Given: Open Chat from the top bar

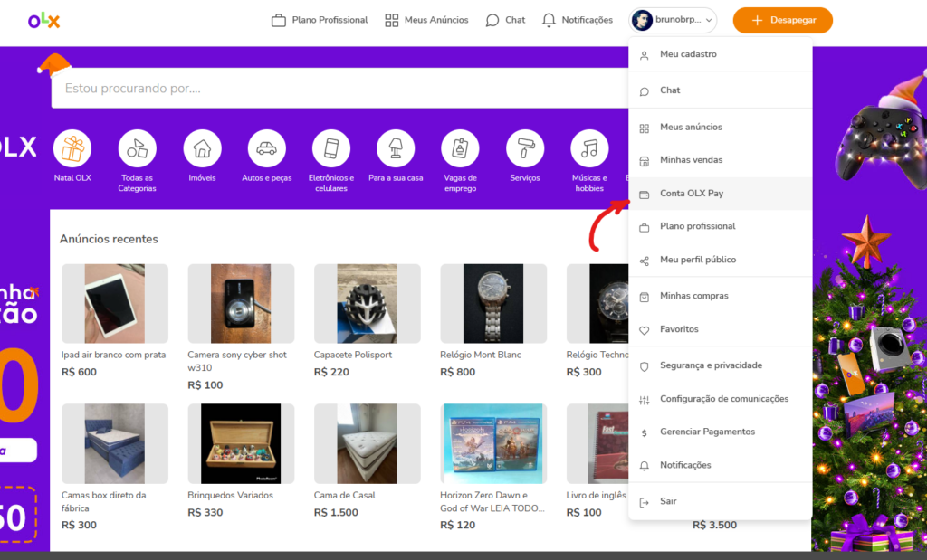Looking at the screenshot, I should pyautogui.click(x=504, y=19).
